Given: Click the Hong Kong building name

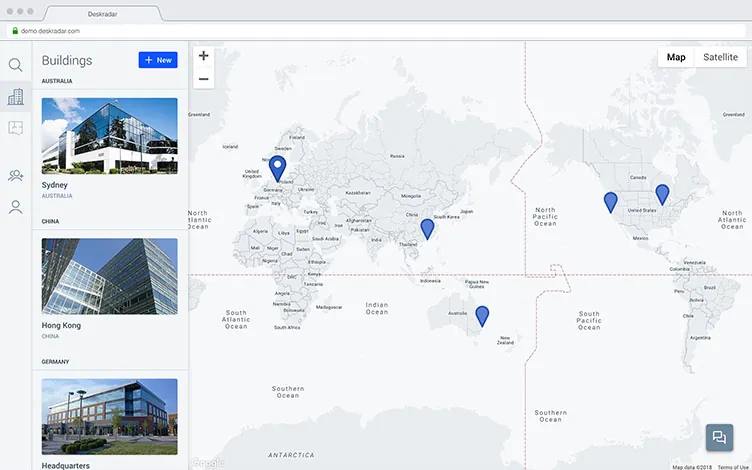Looking at the screenshot, I should point(61,326).
